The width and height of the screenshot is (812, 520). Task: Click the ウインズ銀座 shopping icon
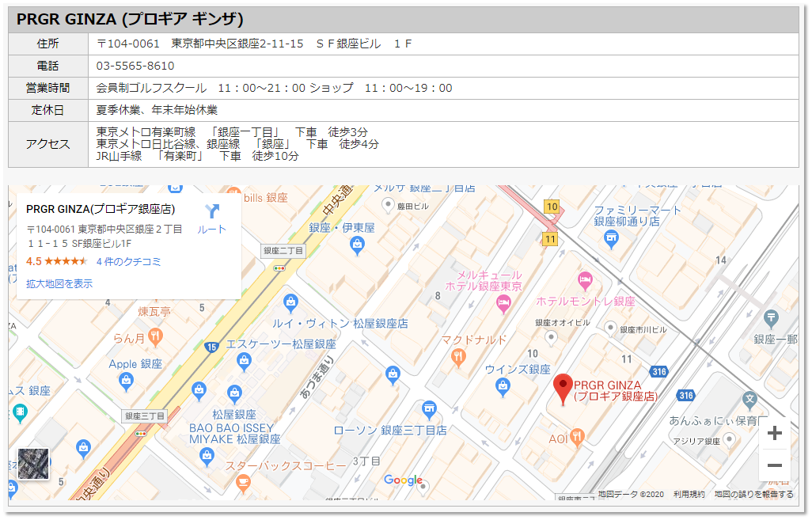(503, 386)
